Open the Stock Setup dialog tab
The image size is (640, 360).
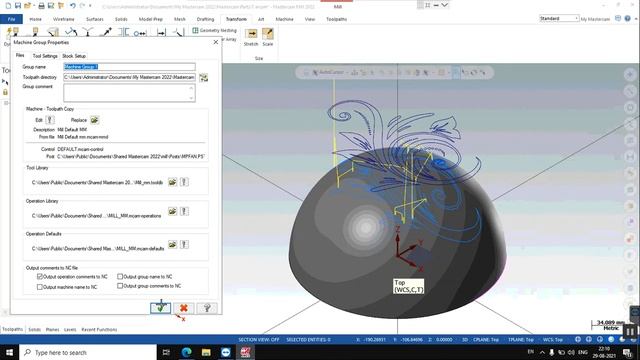pos(74,56)
